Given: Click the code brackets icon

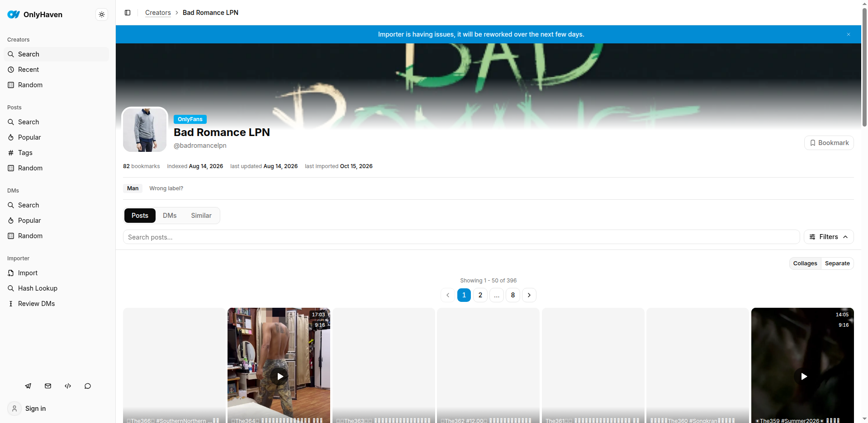Looking at the screenshot, I should pyautogui.click(x=68, y=386).
